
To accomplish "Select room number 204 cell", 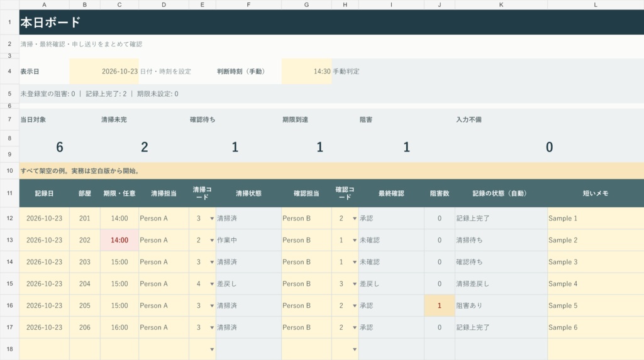I will pyautogui.click(x=85, y=283).
